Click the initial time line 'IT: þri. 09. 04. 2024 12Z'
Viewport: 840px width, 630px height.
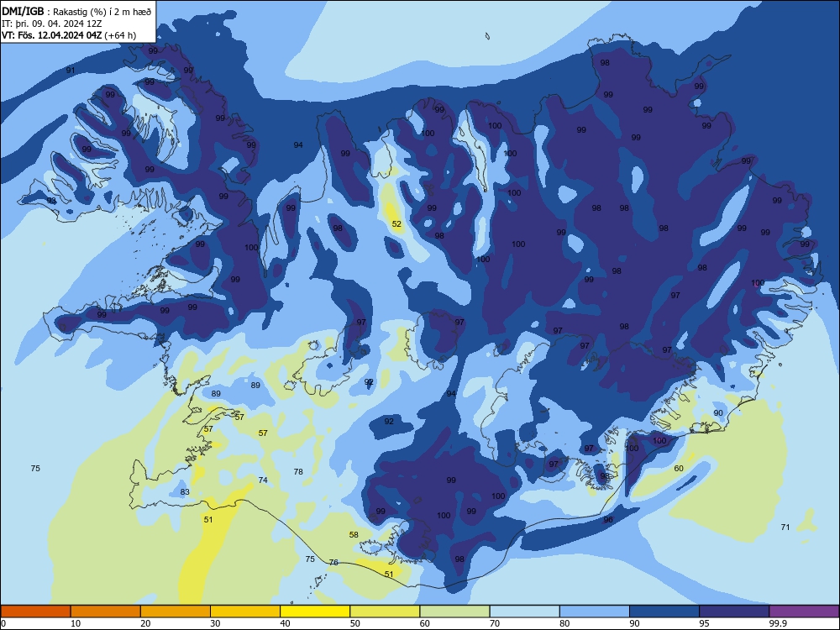[52, 24]
